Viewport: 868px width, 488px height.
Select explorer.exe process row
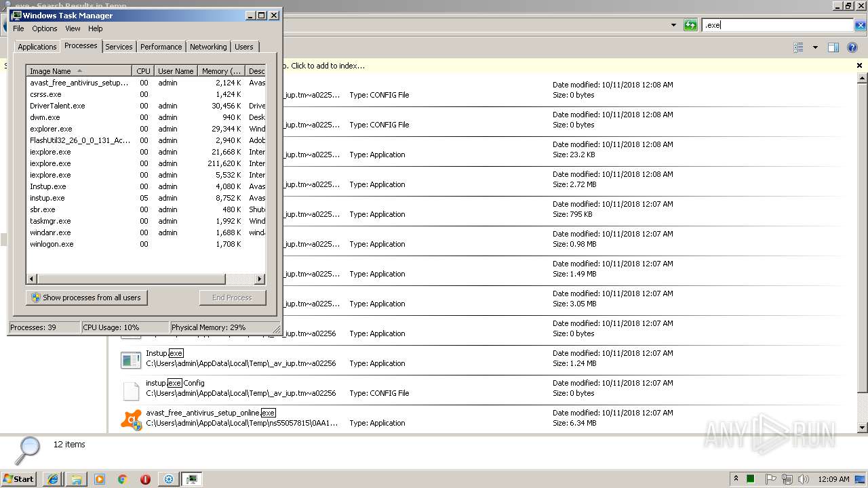[x=146, y=129]
